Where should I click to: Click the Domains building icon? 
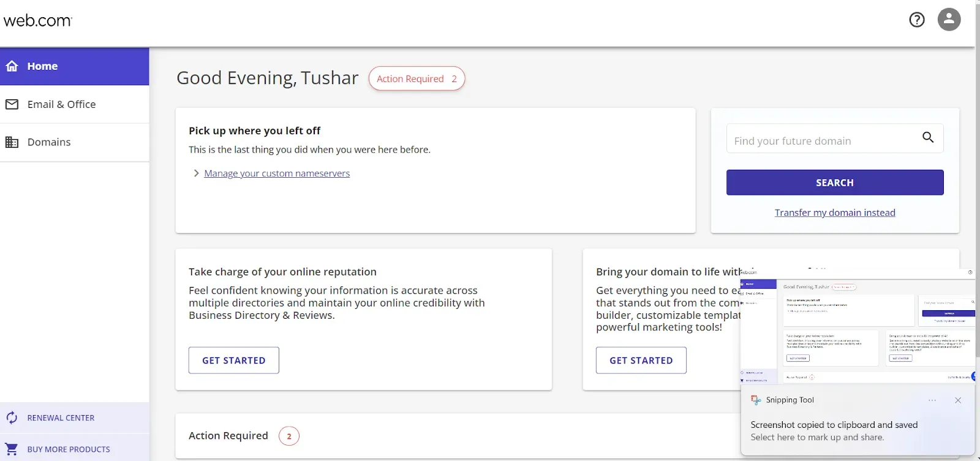[x=12, y=142]
